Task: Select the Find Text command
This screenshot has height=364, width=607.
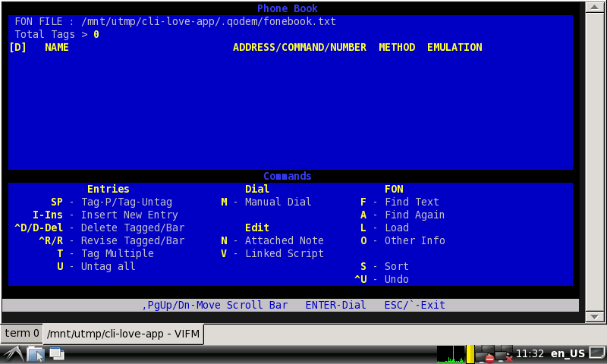Action: (x=400, y=202)
